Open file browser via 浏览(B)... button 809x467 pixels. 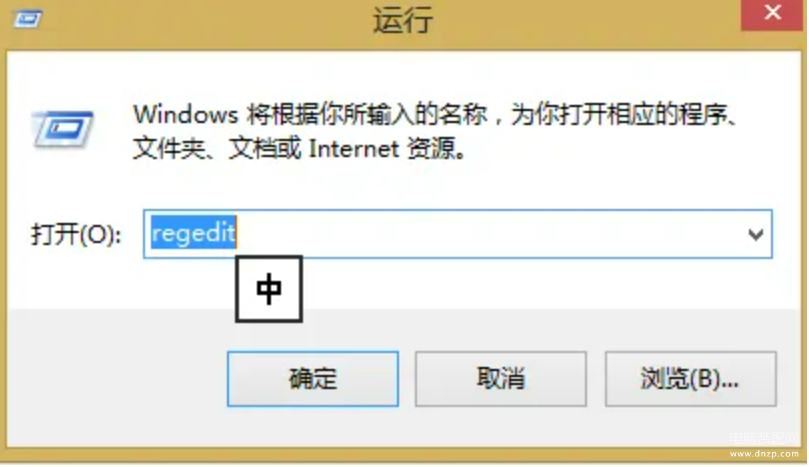tap(690, 379)
